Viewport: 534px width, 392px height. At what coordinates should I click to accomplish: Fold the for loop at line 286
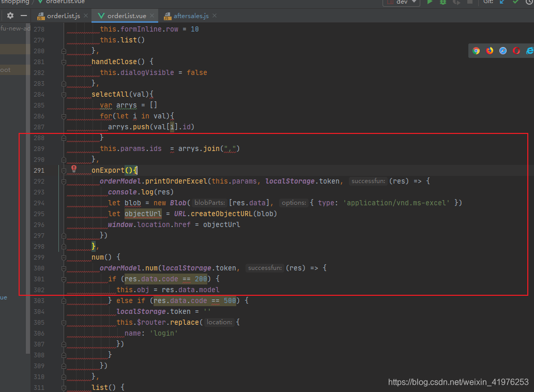click(x=64, y=116)
